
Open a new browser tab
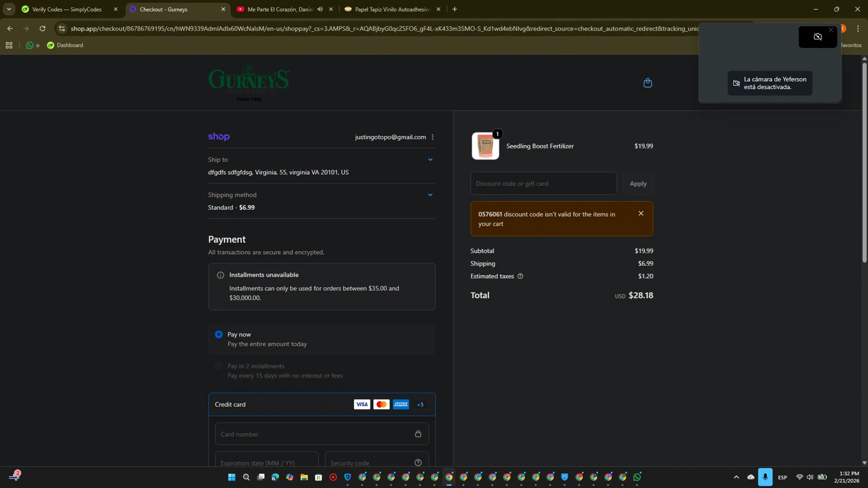(x=455, y=9)
